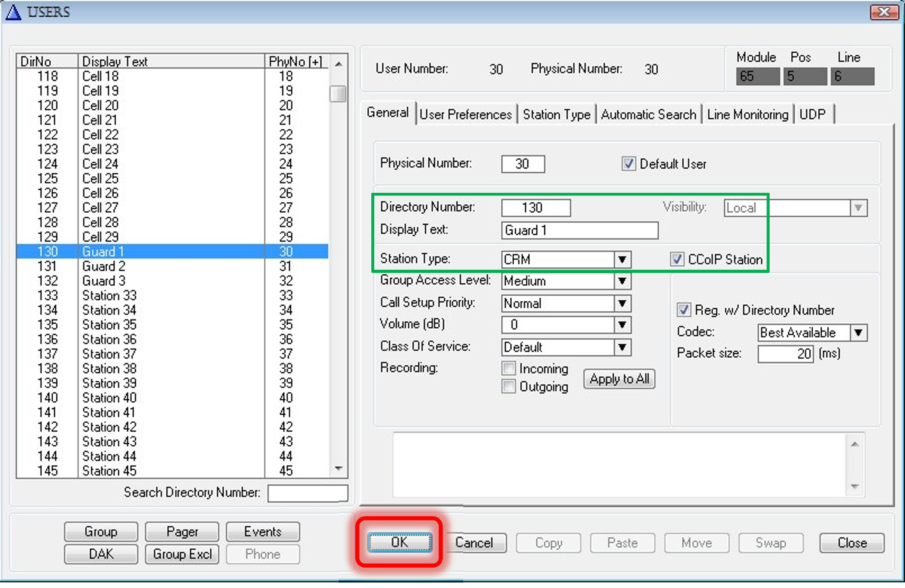905x588 pixels.
Task: Click the Search Directory Number field
Action: [x=307, y=493]
